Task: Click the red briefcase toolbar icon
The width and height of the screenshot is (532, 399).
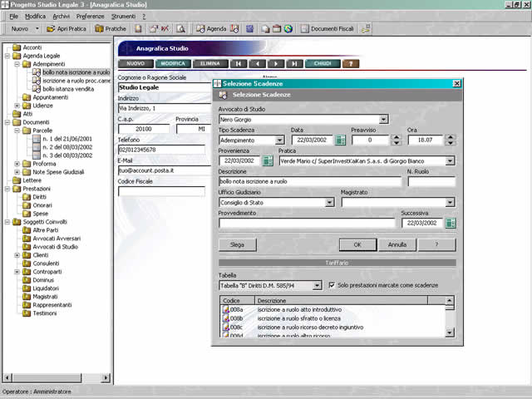Action: pyautogui.click(x=277, y=29)
